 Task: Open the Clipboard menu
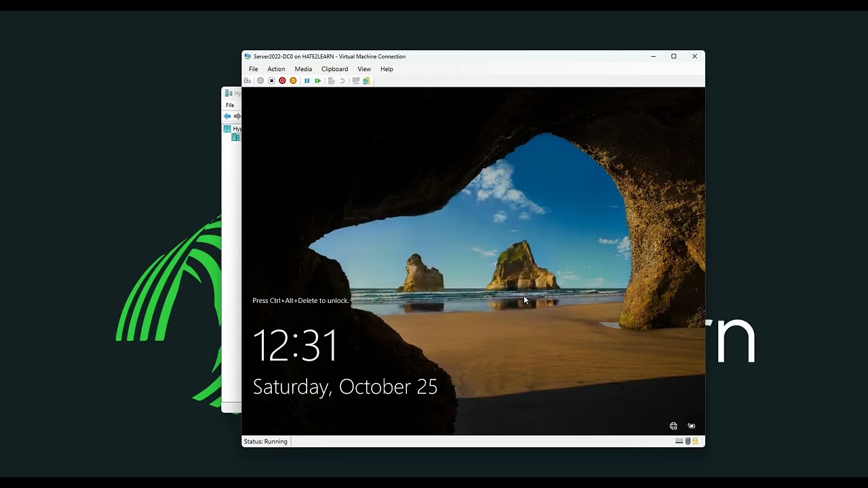coord(334,69)
